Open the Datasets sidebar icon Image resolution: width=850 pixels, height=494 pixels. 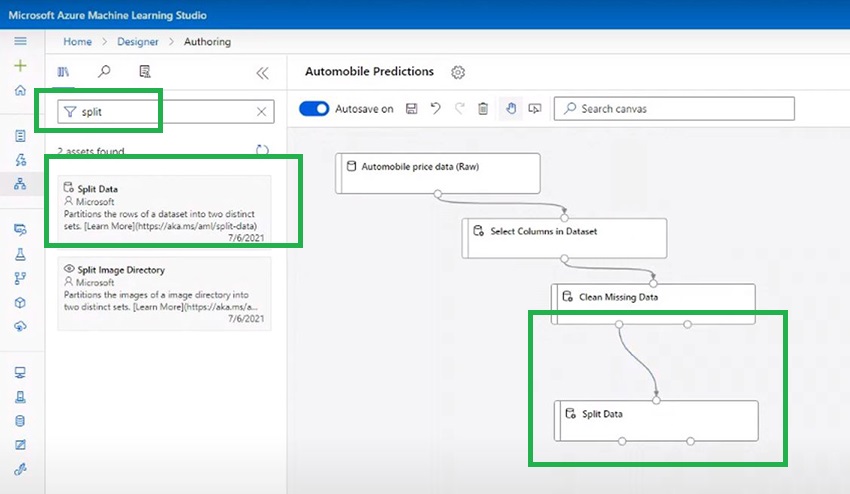point(20,230)
